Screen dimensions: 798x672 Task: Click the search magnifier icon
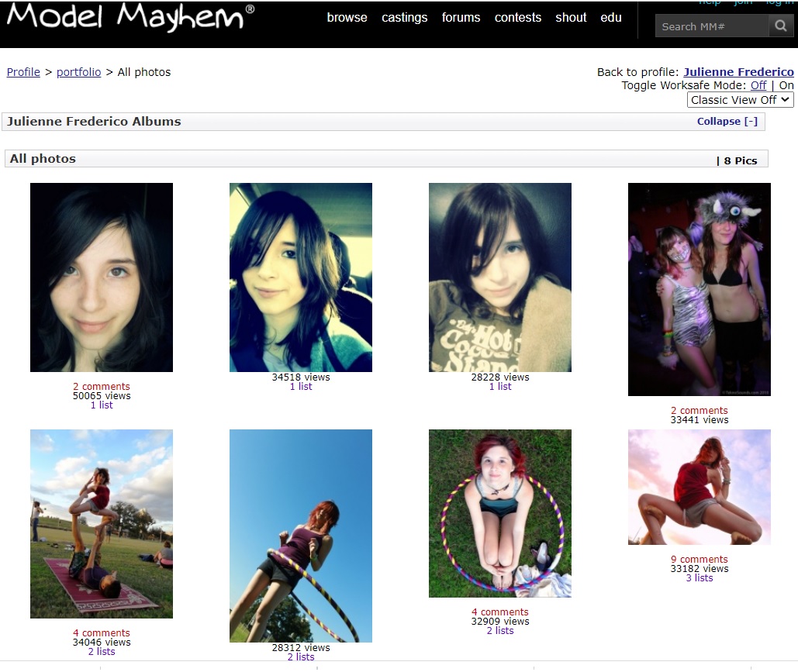pyautogui.click(x=781, y=26)
